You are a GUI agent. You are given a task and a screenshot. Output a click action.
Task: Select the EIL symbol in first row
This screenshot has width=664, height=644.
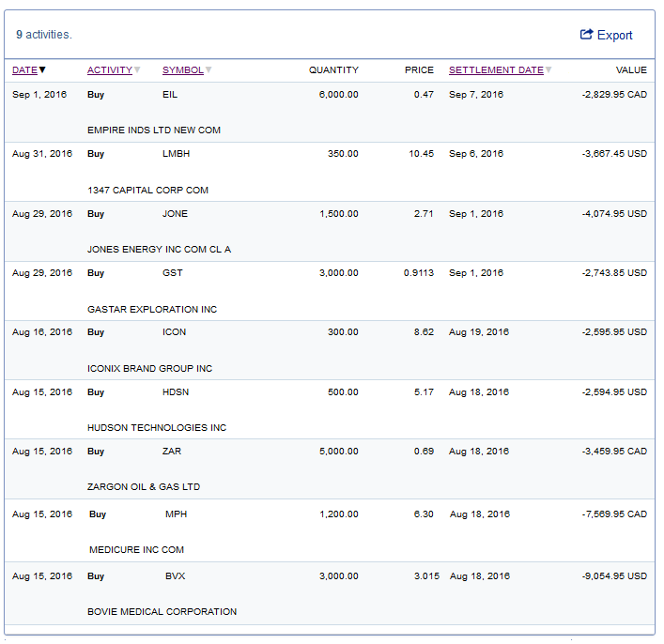point(170,95)
